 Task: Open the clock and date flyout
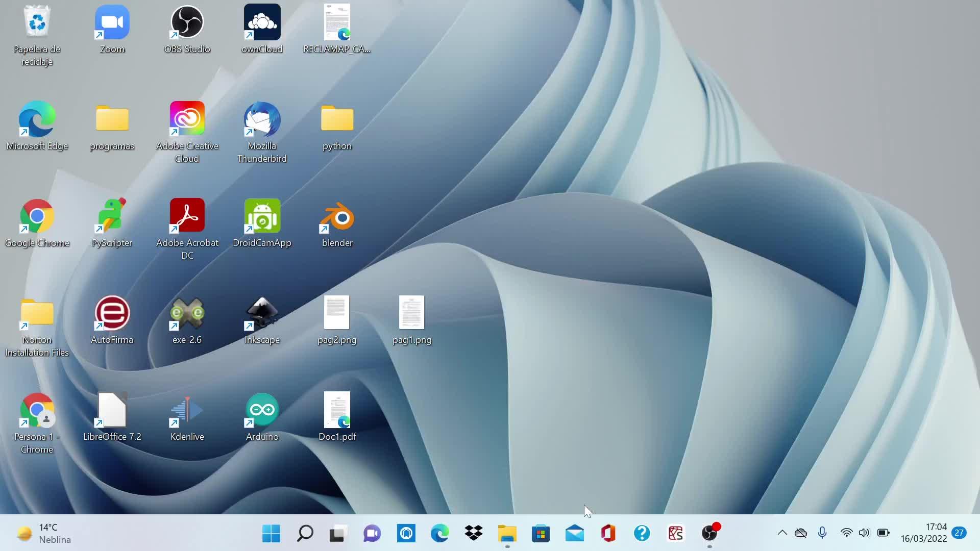click(923, 533)
